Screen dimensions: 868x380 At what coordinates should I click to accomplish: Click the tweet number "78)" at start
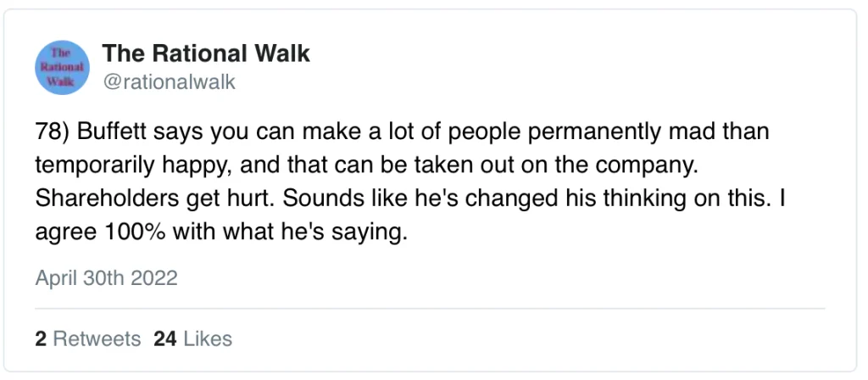(51, 133)
